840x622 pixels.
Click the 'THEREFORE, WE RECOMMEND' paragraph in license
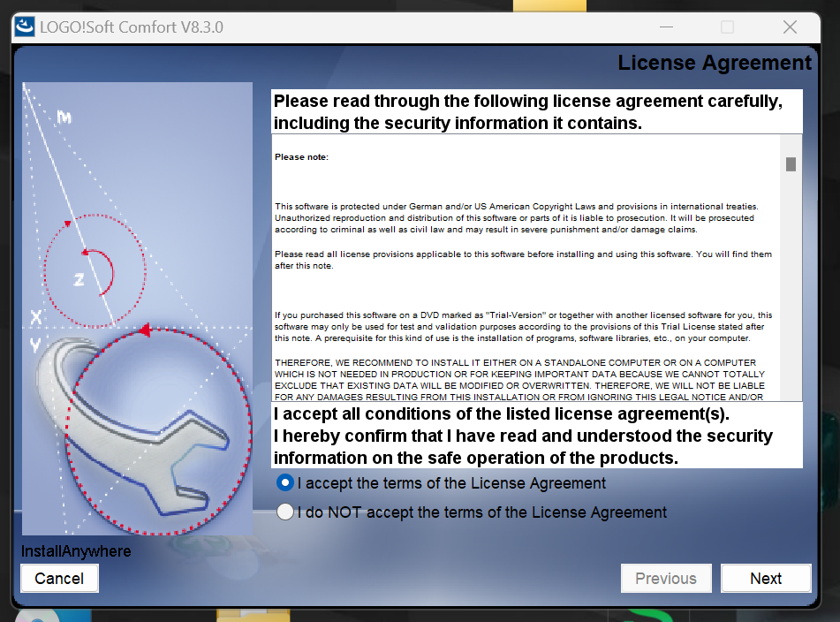coord(519,380)
